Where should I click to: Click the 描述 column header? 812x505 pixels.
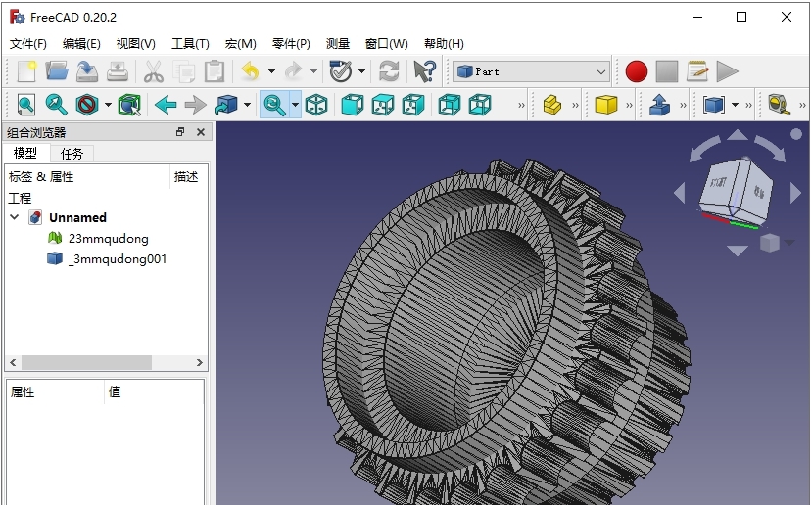(186, 177)
